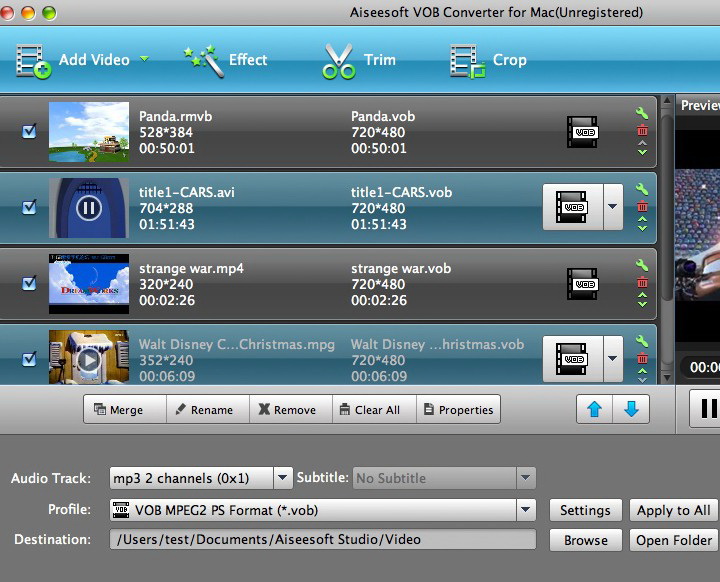This screenshot has height=582, width=720.
Task: Delete Walt Disney Christmas.mpg with its trash icon
Action: pyautogui.click(x=642, y=357)
